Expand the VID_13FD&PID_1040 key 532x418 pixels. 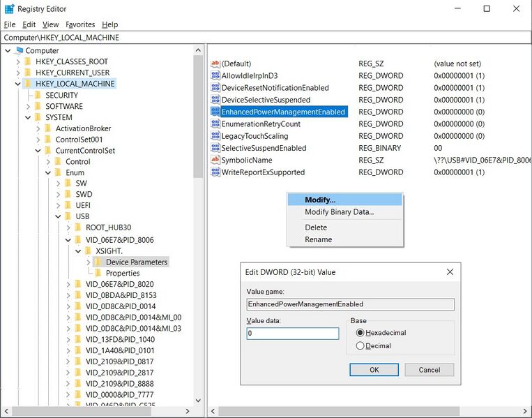click(68, 340)
